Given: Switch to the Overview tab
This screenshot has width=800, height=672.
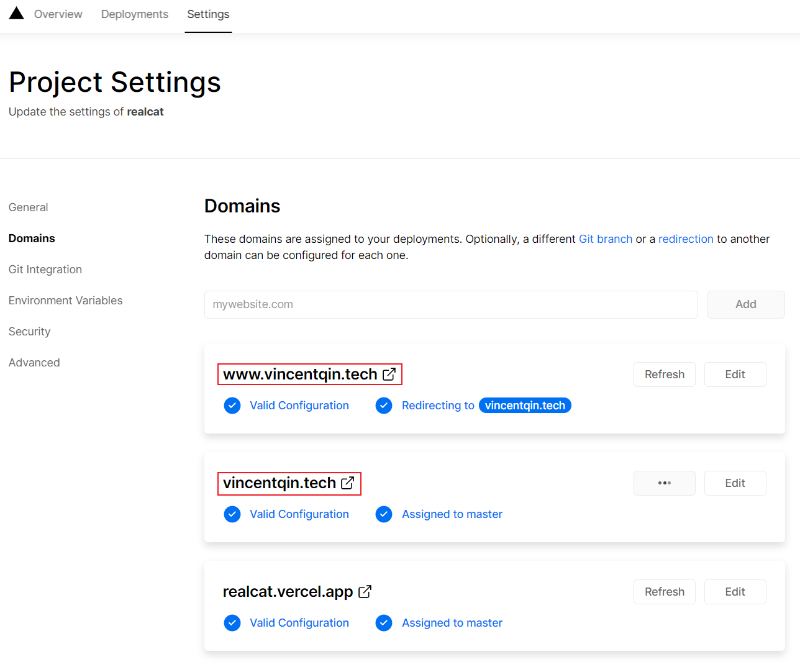Looking at the screenshot, I should (58, 14).
